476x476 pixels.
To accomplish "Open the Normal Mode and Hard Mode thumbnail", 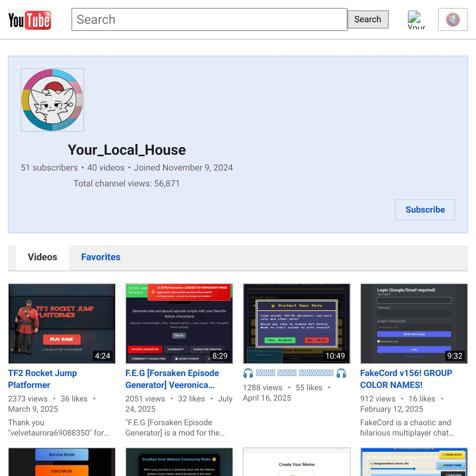I will click(62, 462).
